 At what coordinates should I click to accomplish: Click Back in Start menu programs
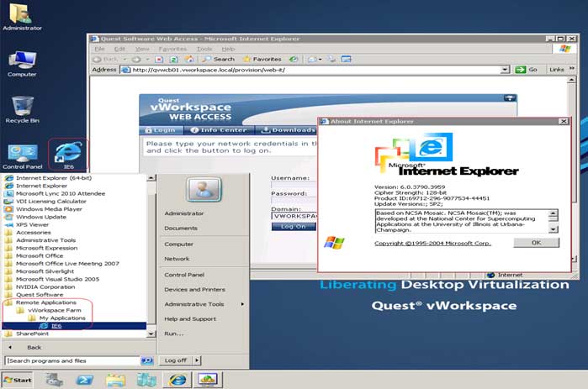coord(34,348)
